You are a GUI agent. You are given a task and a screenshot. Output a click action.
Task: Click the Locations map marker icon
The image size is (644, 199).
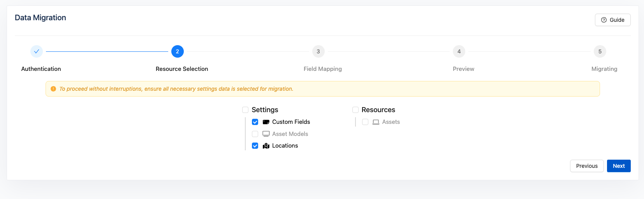266,146
